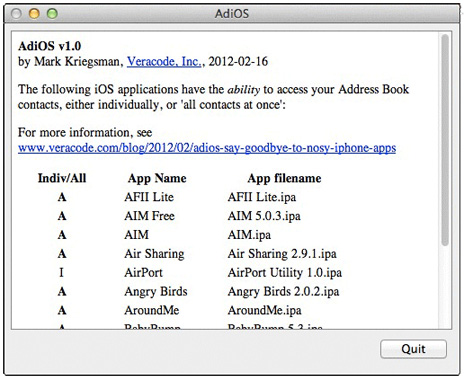Click the Quit button
This screenshot has height=380, width=464.
(413, 349)
